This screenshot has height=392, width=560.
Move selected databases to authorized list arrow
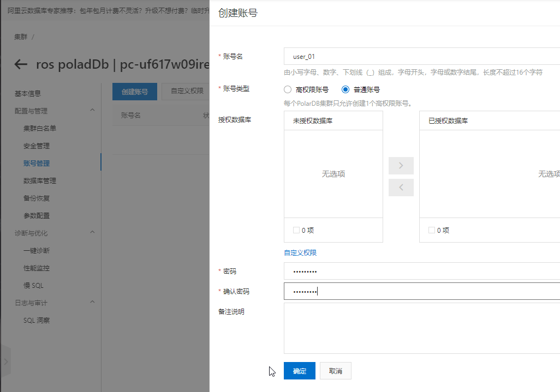point(401,166)
